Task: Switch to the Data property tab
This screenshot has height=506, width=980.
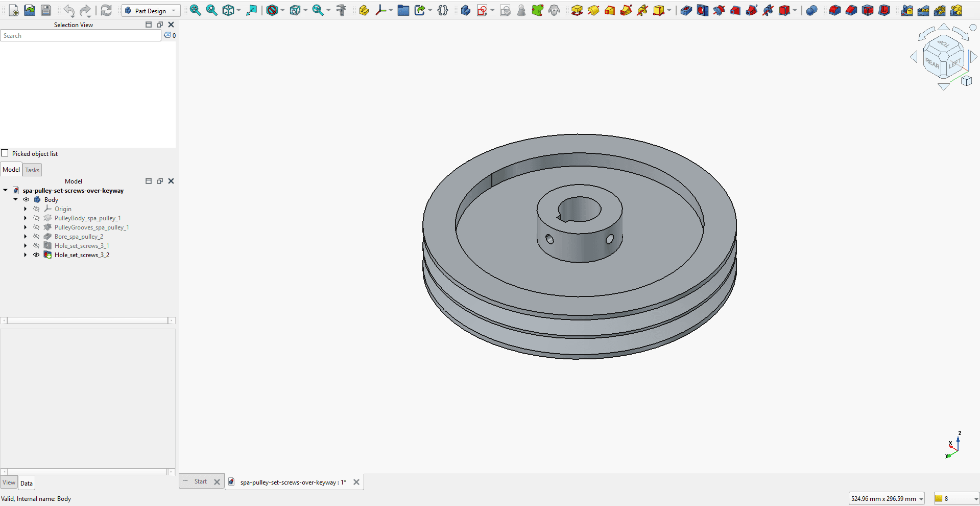Action: click(27, 483)
